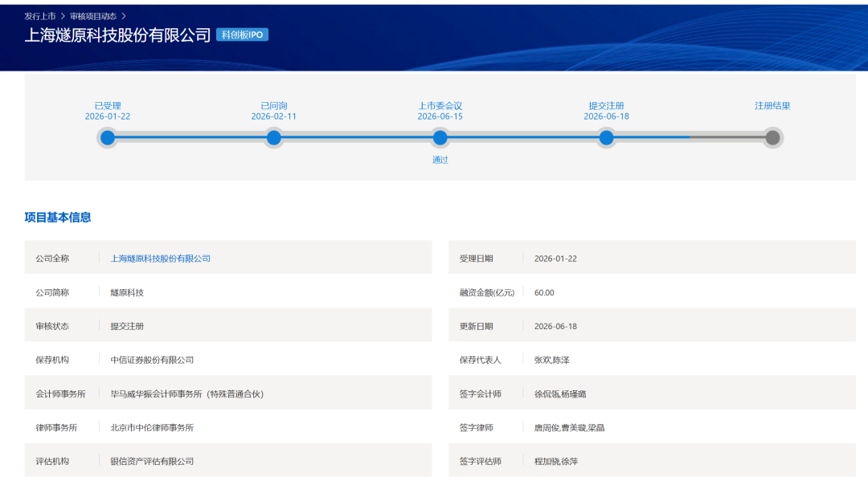Click the date 2026-06-15 in timeline
868x485 pixels.
(440, 116)
